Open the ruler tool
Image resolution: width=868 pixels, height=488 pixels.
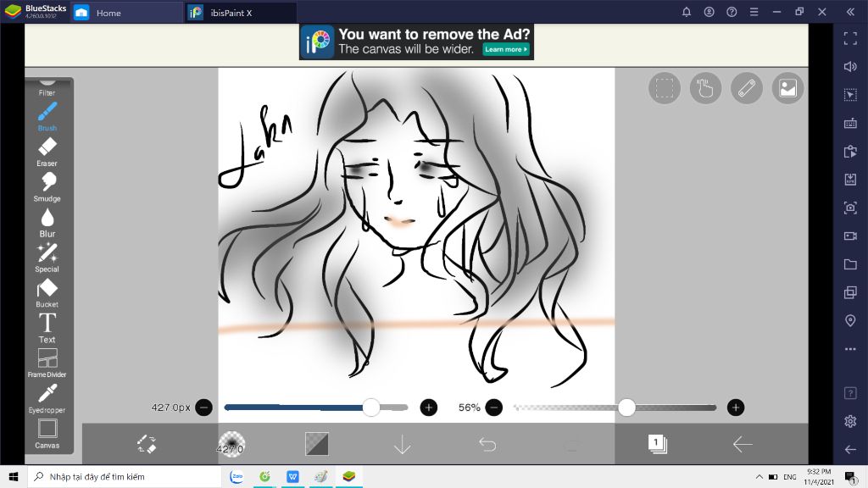coord(747,88)
